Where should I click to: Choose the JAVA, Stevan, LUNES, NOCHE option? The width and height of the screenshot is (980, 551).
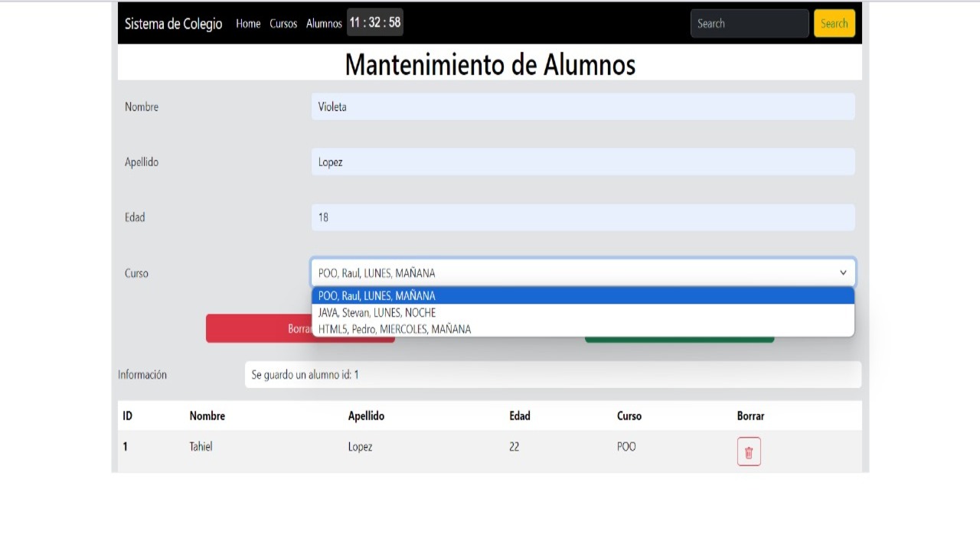coord(583,312)
